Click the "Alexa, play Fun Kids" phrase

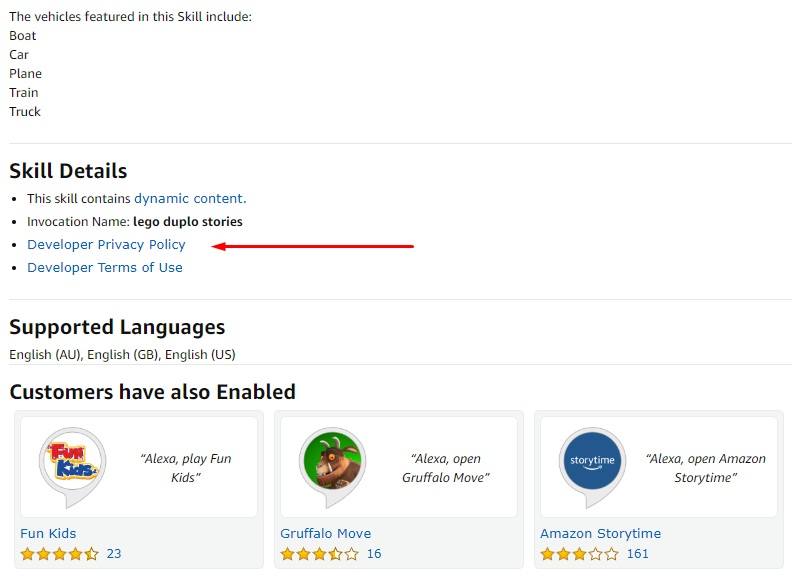pos(185,468)
